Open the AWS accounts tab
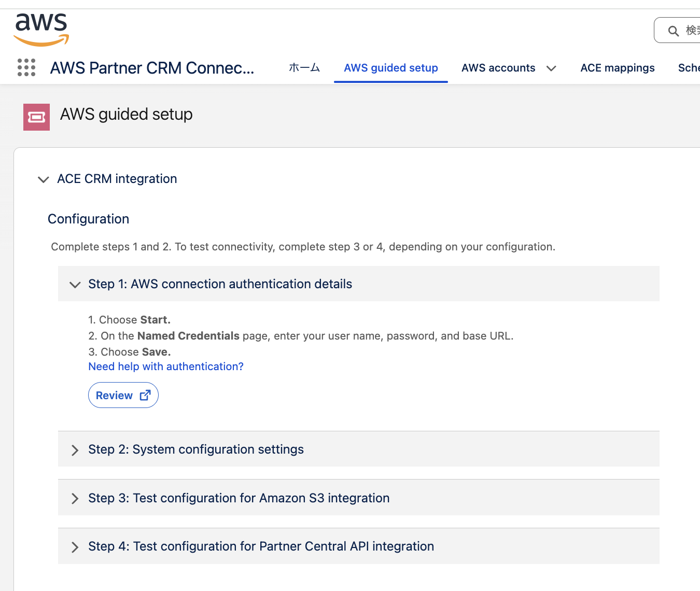The image size is (700, 591). [x=498, y=68]
